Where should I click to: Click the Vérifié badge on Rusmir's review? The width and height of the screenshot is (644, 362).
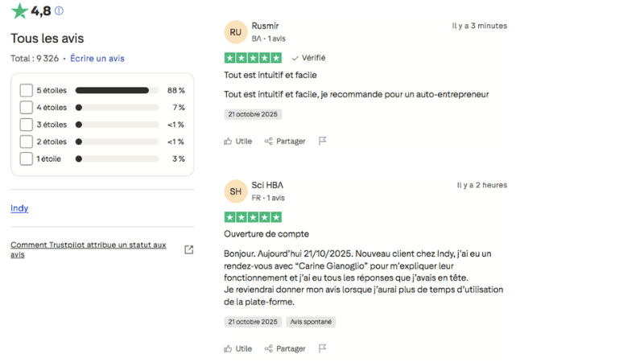point(308,58)
